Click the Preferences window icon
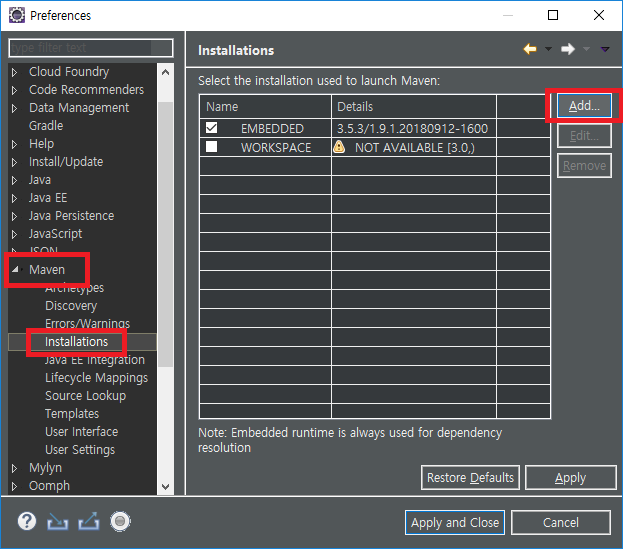The image size is (623, 549). (x=17, y=15)
